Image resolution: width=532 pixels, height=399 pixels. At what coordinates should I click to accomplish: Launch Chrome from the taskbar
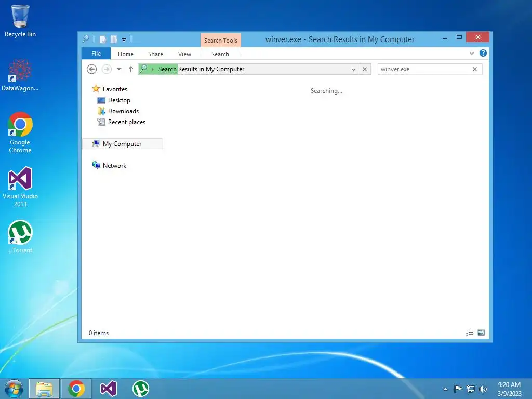pyautogui.click(x=76, y=389)
